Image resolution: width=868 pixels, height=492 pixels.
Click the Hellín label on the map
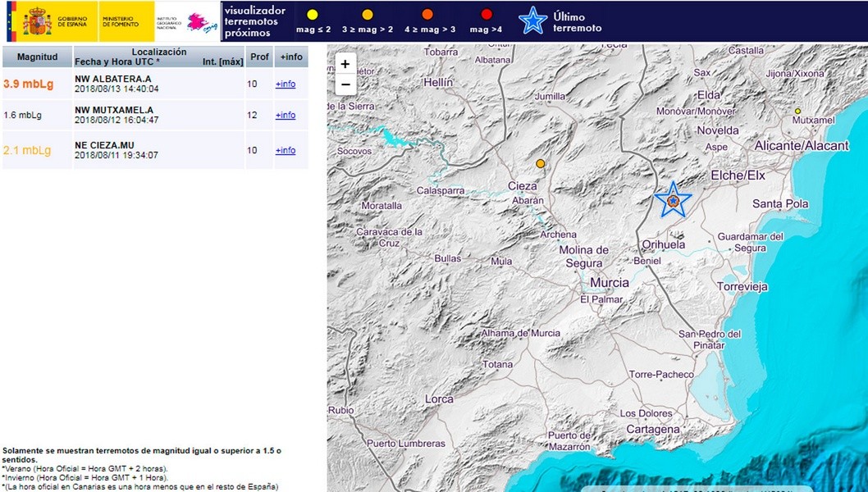(438, 83)
